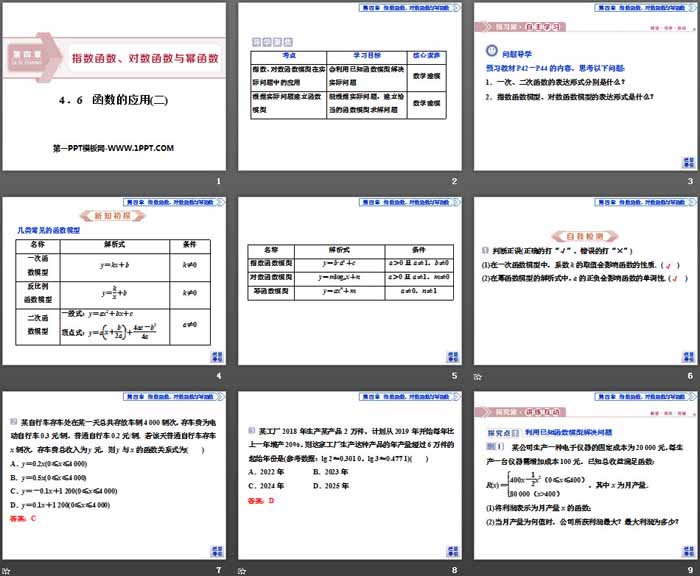Select slide 5 with 指数函数模型 table
Image resolution: width=700 pixels, height=576 pixels.
(x=350, y=281)
